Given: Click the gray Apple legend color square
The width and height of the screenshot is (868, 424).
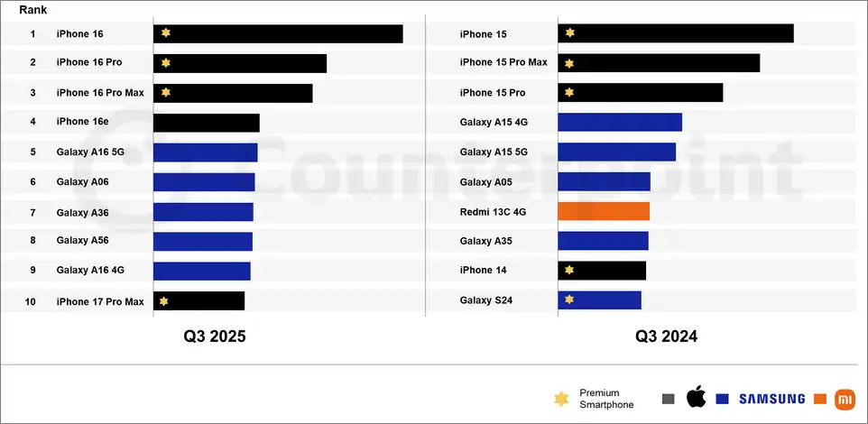Looking at the screenshot, I should point(669,399).
